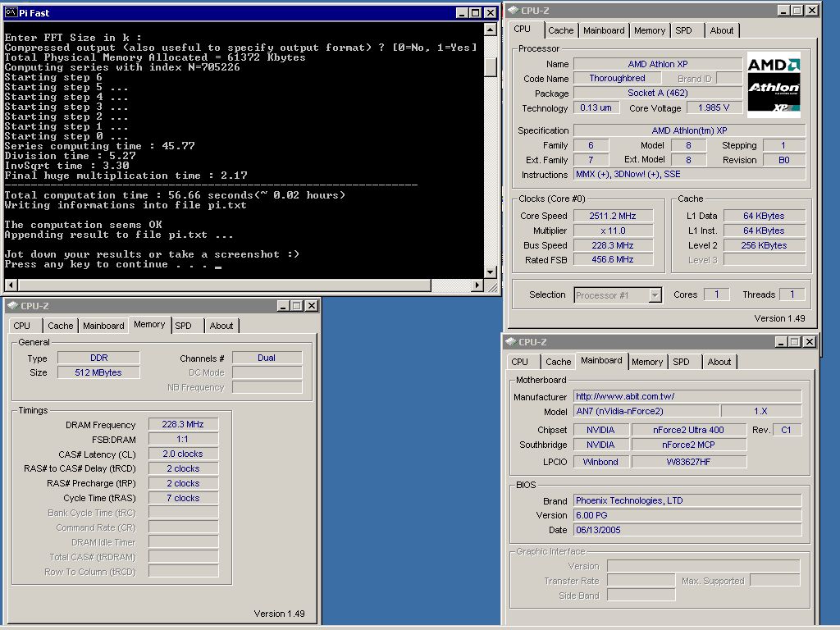Image resolution: width=840 pixels, height=630 pixels.
Task: Click the Core Speed value 2511.2 MHz
Action: tap(613, 216)
